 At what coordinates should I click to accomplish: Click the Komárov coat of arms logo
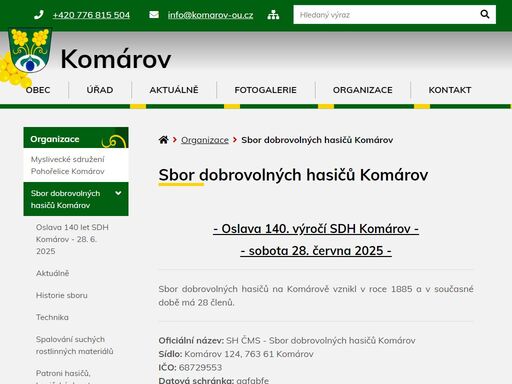coord(30,50)
